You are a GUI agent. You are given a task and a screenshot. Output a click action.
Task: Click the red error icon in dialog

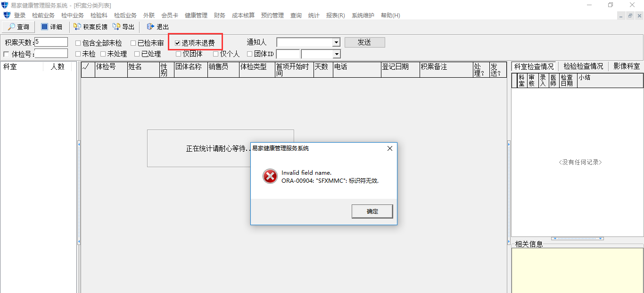pos(270,177)
